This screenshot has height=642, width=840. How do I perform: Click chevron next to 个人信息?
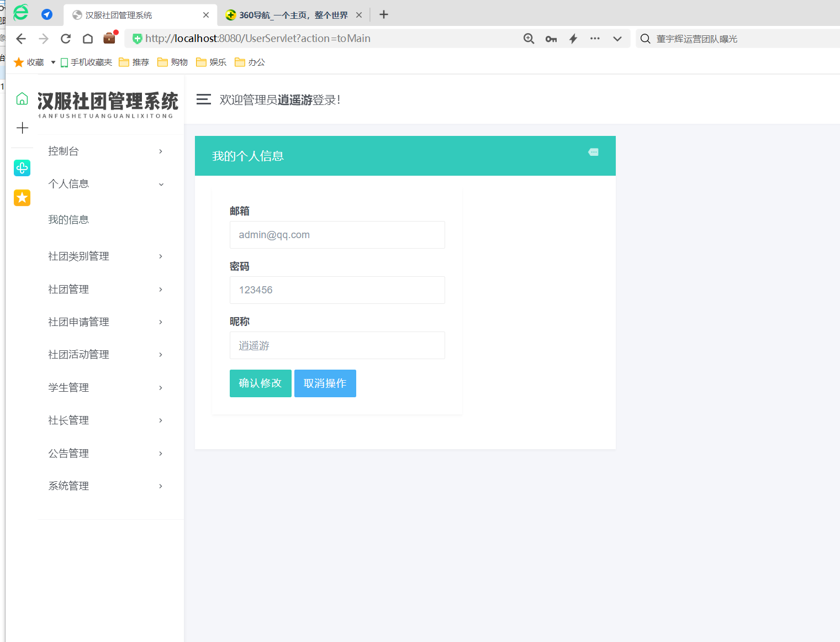coord(161,185)
